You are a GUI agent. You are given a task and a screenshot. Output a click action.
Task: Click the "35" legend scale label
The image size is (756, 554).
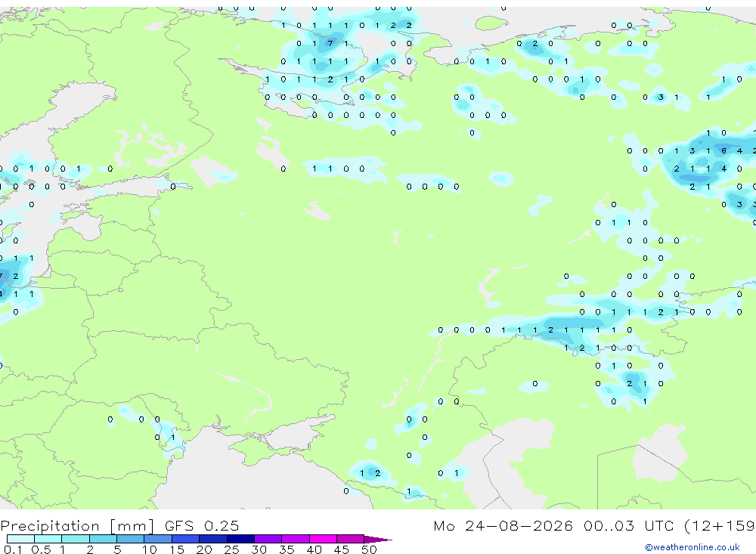click(x=287, y=549)
